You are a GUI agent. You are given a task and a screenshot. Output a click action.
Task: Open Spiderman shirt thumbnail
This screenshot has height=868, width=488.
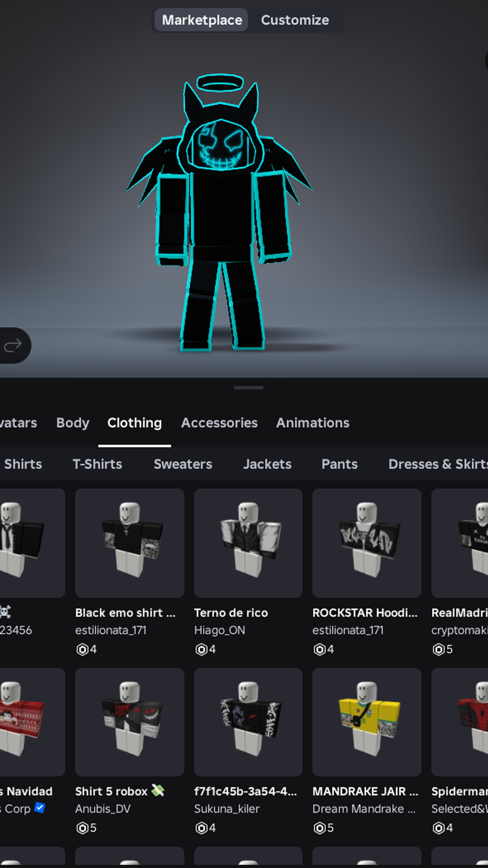(460, 722)
